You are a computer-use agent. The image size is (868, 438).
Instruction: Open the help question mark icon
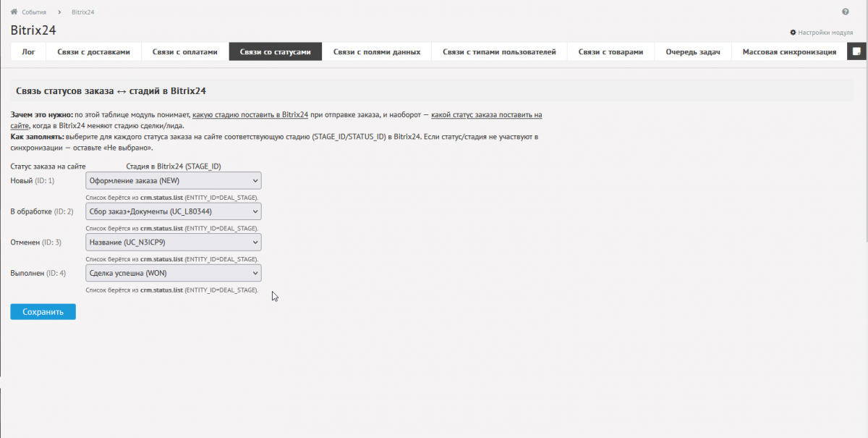846,12
